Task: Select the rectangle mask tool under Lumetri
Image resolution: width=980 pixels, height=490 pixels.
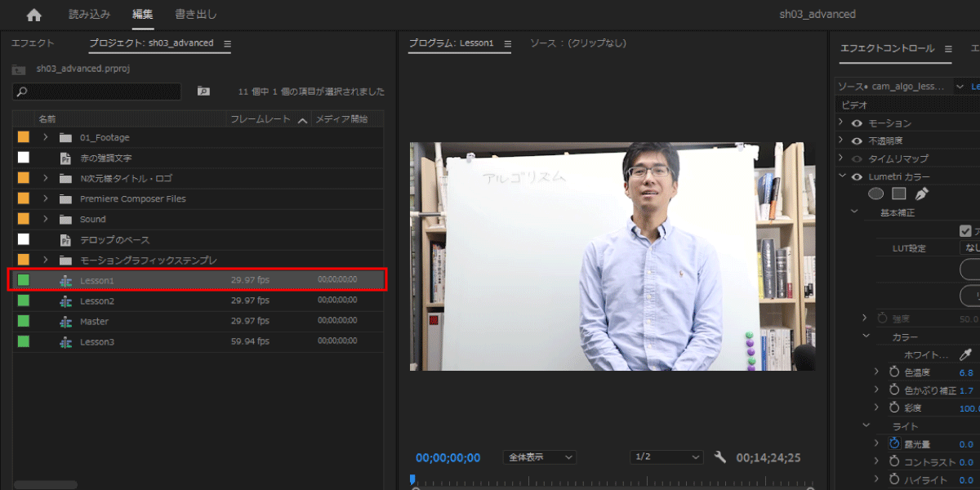Action: click(898, 194)
